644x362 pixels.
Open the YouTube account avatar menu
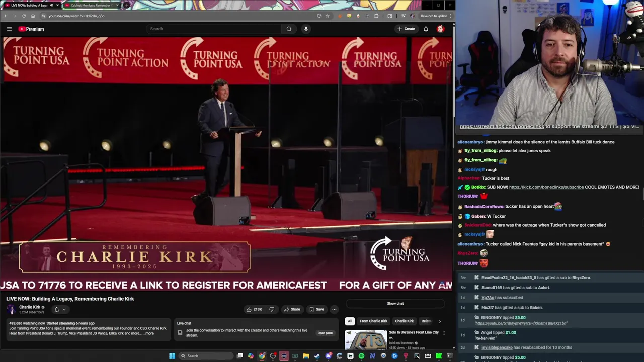pos(440,29)
